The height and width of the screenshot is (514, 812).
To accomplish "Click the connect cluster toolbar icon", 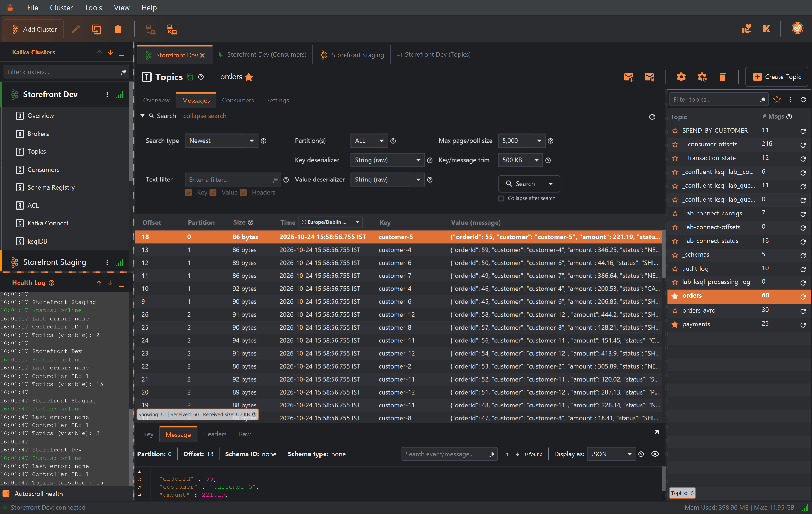I will click(150, 29).
